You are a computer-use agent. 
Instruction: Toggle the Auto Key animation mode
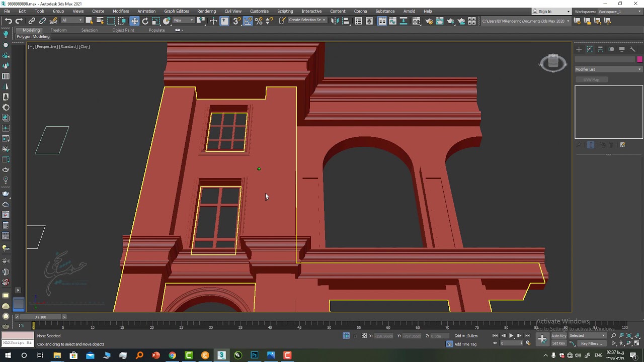pos(558,336)
